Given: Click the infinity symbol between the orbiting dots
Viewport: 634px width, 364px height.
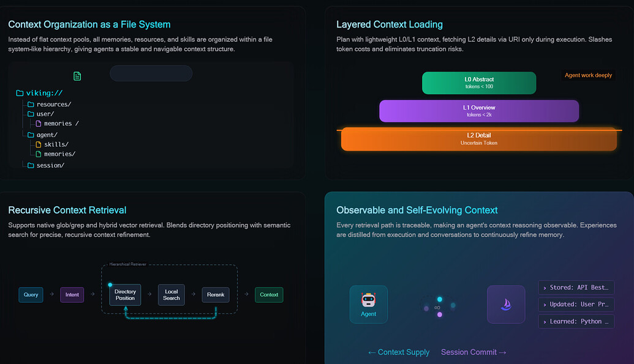Looking at the screenshot, I should (437, 308).
